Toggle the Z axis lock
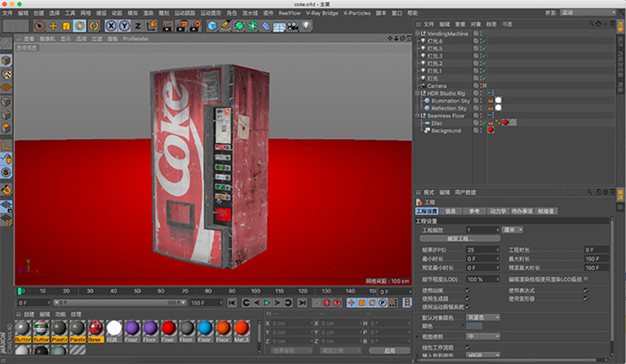626x364 pixels. (x=138, y=26)
